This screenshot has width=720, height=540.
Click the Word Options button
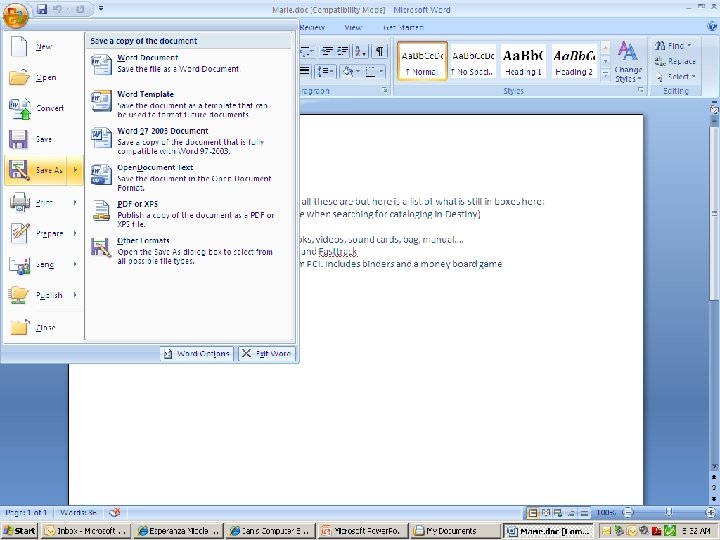tap(197, 354)
